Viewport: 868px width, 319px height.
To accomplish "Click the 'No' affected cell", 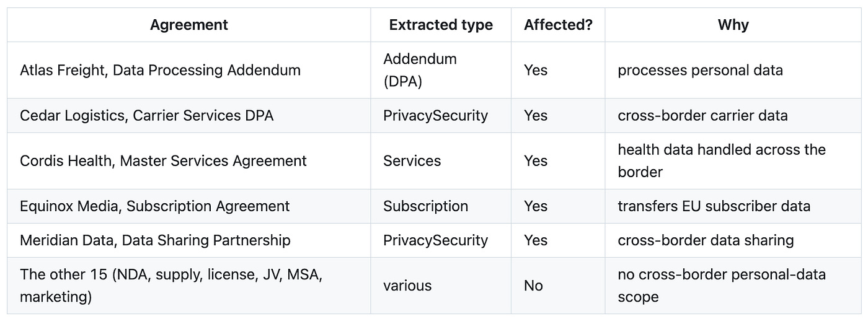I will [x=558, y=286].
